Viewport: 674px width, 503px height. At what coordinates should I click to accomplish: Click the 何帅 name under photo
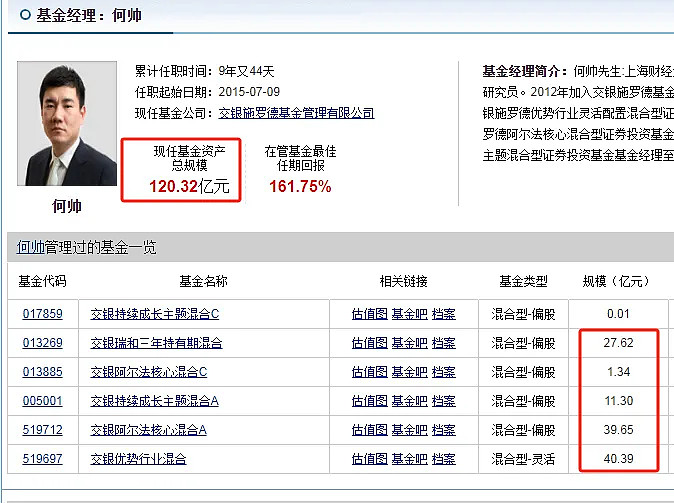(x=67, y=206)
